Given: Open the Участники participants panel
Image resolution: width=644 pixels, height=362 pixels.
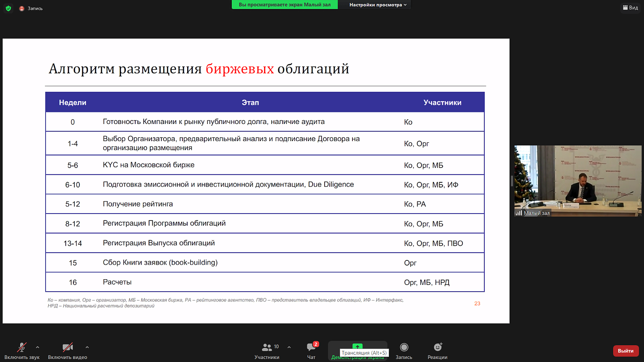Looking at the screenshot, I should (x=267, y=351).
